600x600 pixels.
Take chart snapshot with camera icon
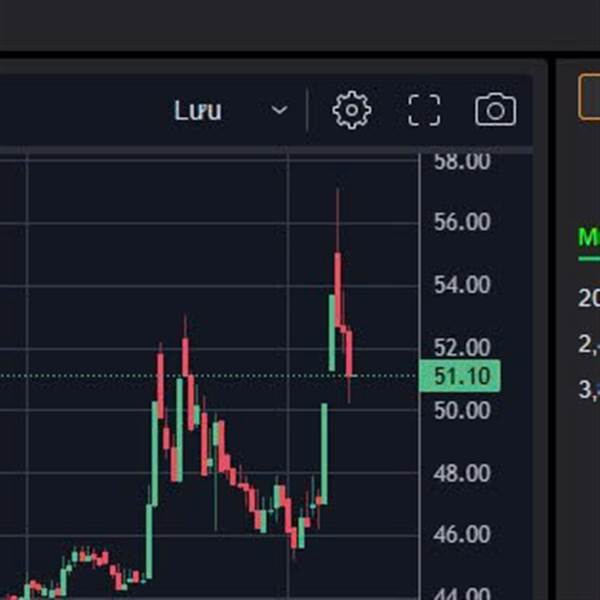coord(496,109)
